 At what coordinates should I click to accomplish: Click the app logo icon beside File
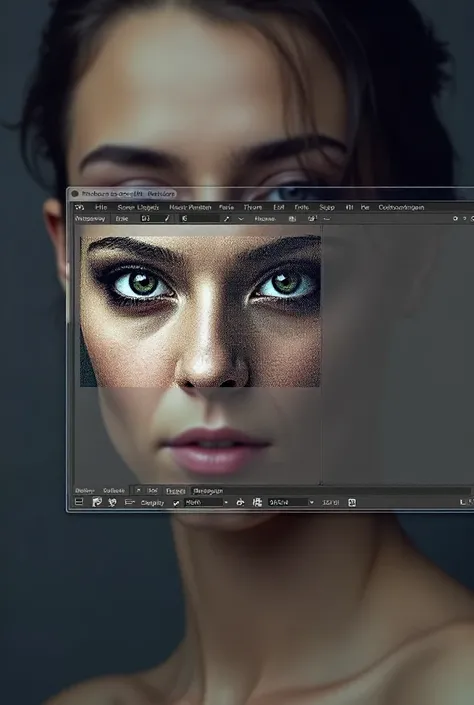tap(80, 207)
